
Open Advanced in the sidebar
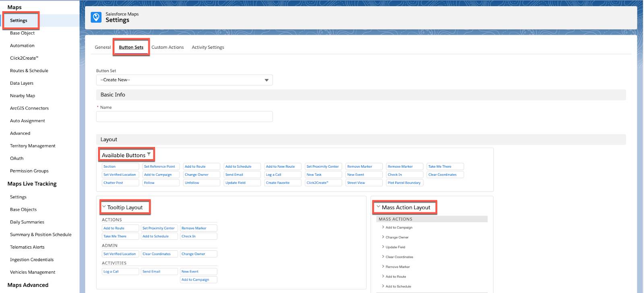[x=20, y=133]
